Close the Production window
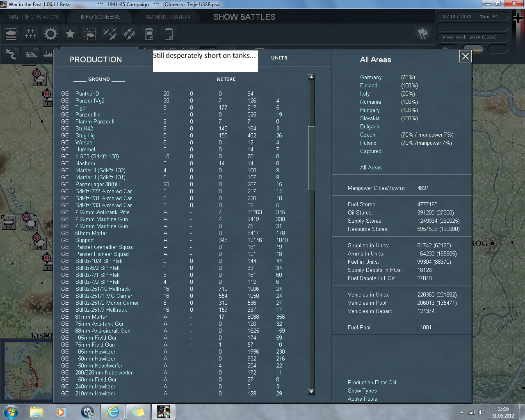 (465, 57)
